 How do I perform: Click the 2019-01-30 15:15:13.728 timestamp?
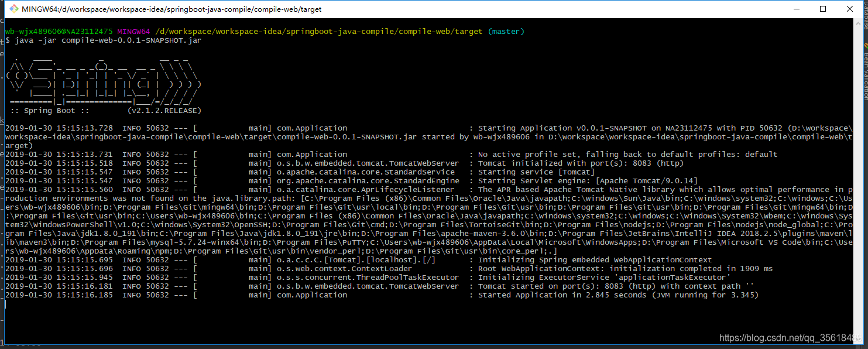pyautogui.click(x=59, y=128)
